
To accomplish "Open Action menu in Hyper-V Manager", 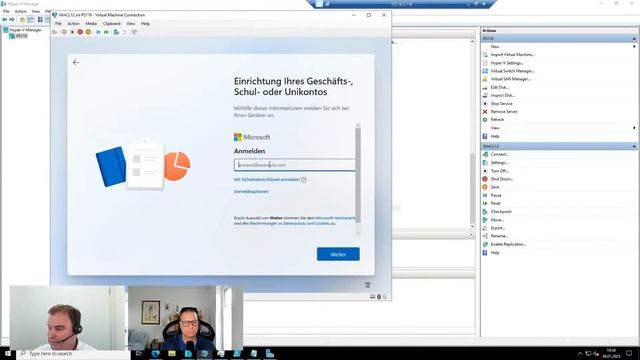I will [x=20, y=11].
